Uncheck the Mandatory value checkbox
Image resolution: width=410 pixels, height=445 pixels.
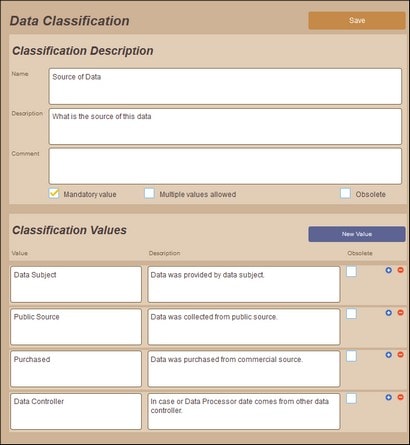coord(54,193)
